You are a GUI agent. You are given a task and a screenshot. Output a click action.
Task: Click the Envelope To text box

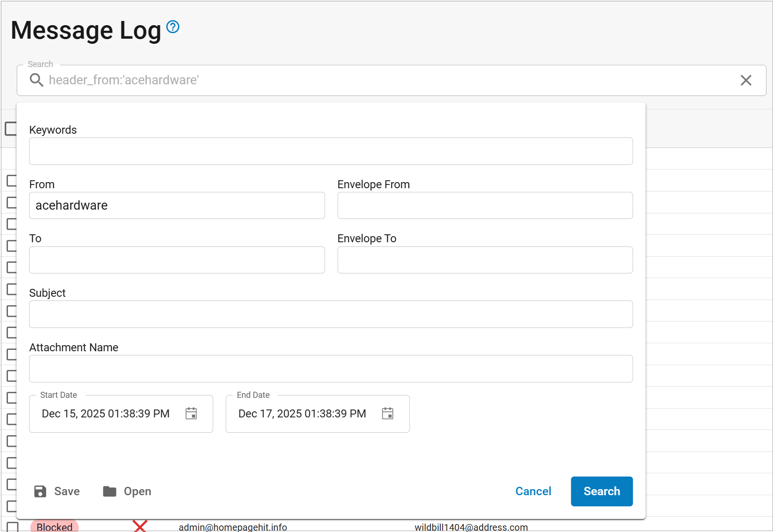click(x=485, y=260)
